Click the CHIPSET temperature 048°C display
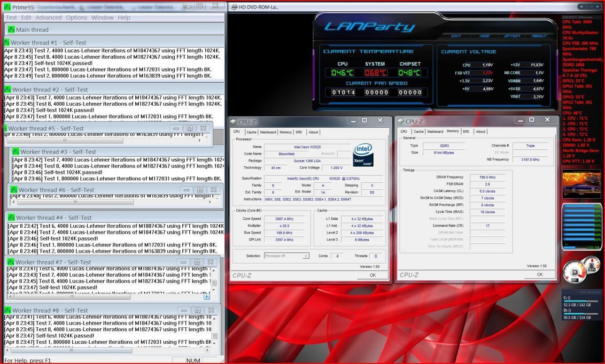Image resolution: width=605 pixels, height=364 pixels. (409, 73)
